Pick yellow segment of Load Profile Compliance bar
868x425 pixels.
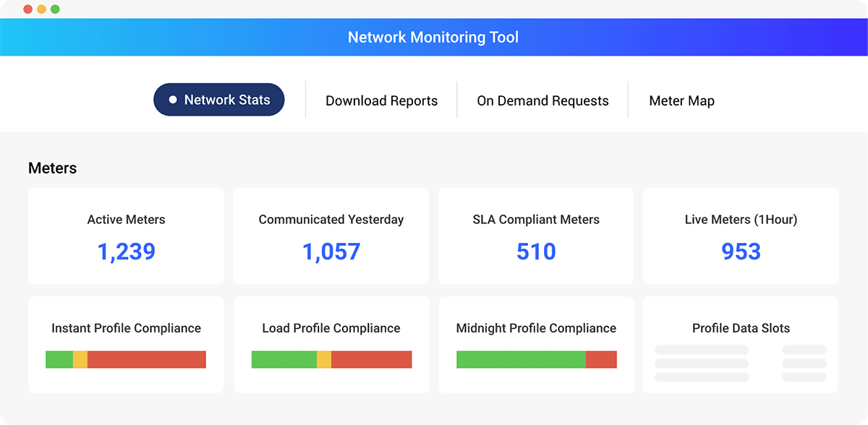point(324,359)
